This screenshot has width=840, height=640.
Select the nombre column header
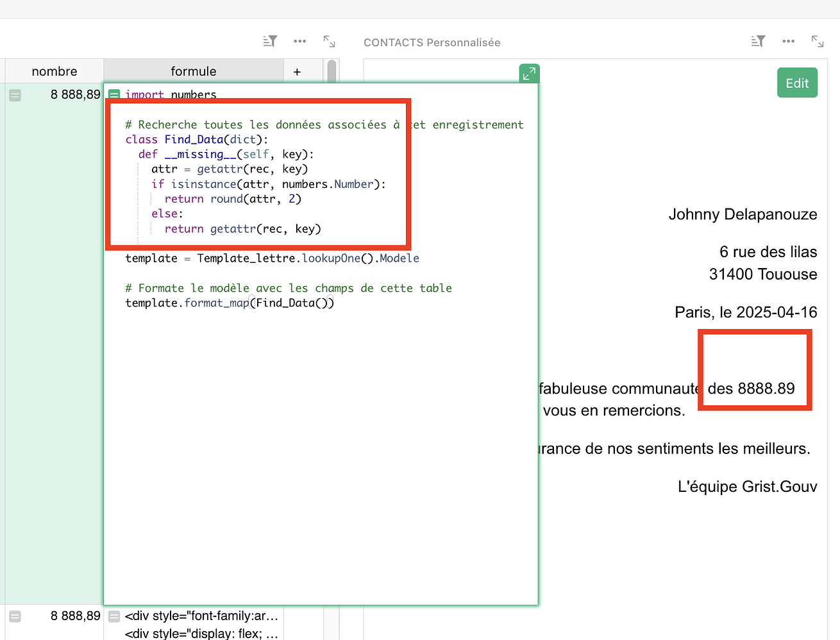coord(55,71)
